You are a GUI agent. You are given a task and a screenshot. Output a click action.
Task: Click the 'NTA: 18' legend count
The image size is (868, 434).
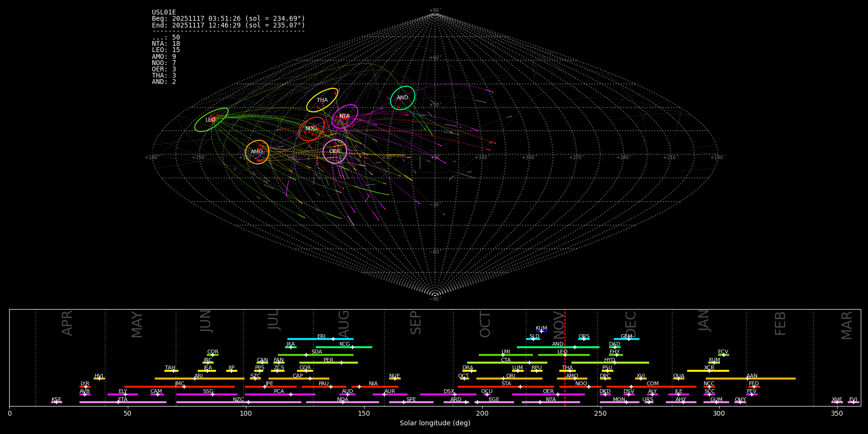pyautogui.click(x=166, y=44)
